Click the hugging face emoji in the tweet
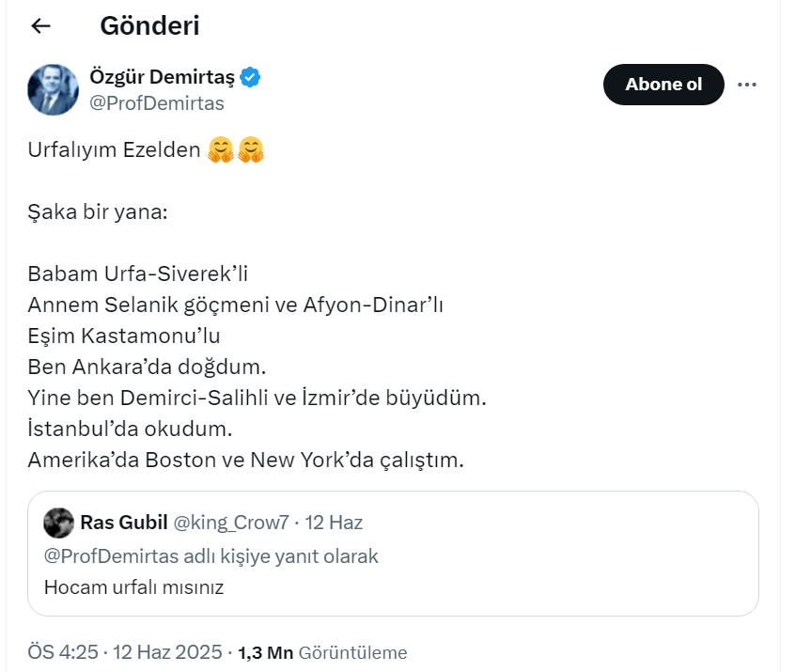811x672 pixels. pos(223,148)
